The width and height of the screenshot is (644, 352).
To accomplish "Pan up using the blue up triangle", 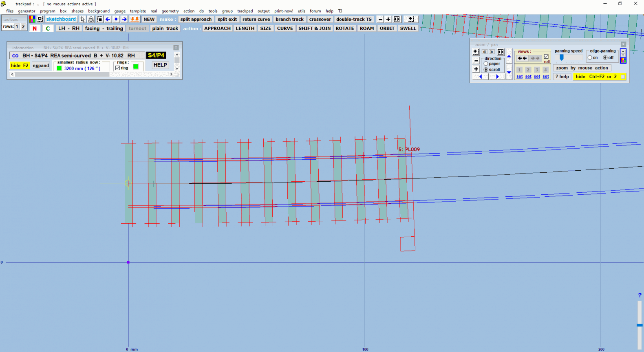I will (x=509, y=56).
